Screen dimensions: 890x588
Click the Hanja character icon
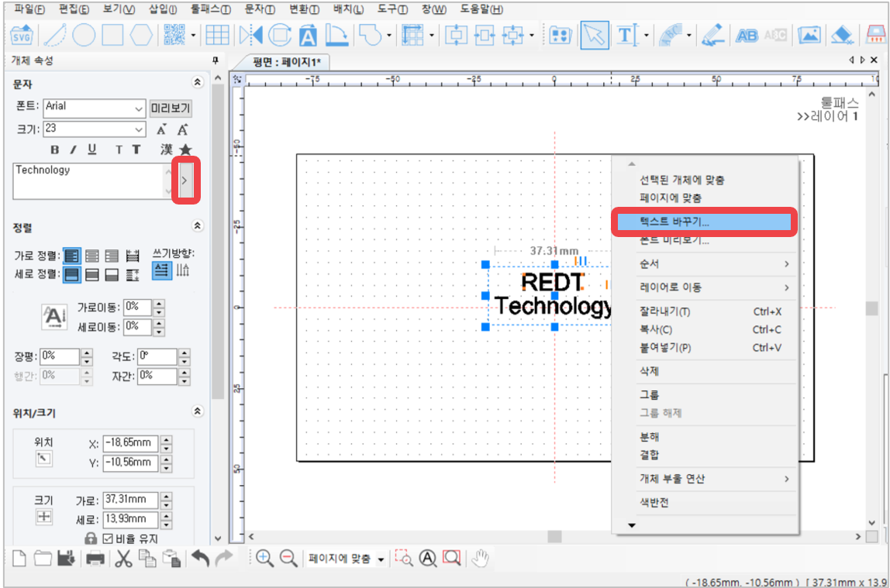click(x=167, y=149)
